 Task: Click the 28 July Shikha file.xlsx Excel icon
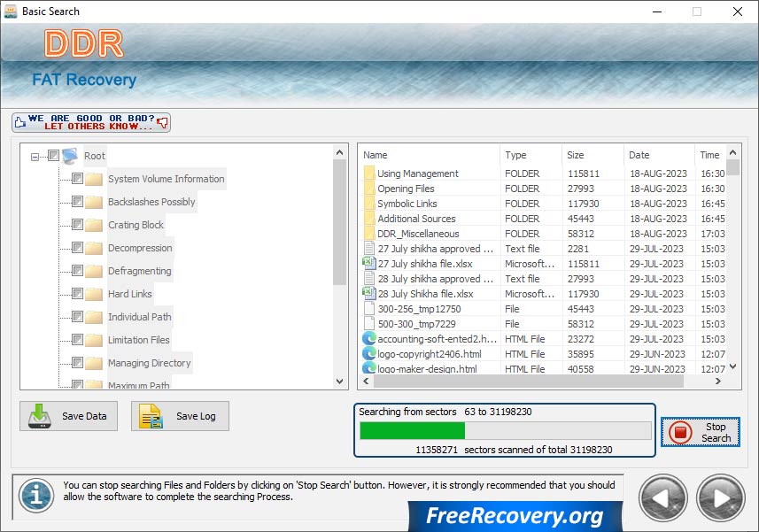tap(368, 293)
